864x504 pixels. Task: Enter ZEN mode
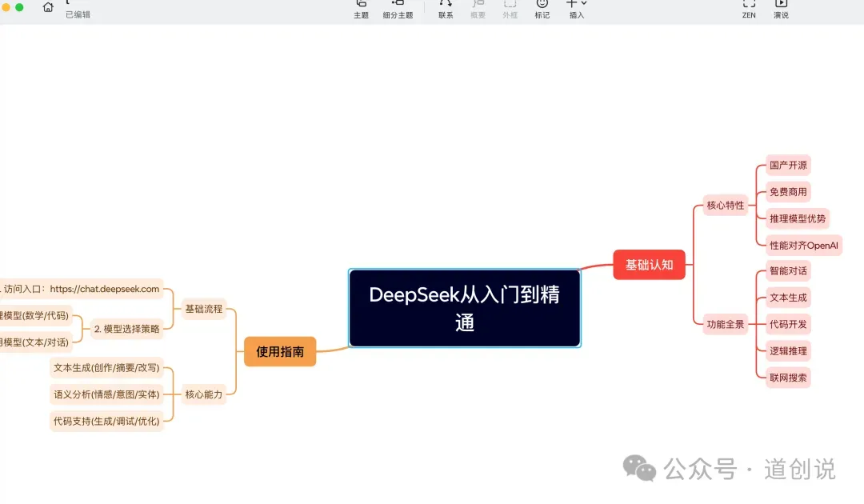pyautogui.click(x=749, y=10)
